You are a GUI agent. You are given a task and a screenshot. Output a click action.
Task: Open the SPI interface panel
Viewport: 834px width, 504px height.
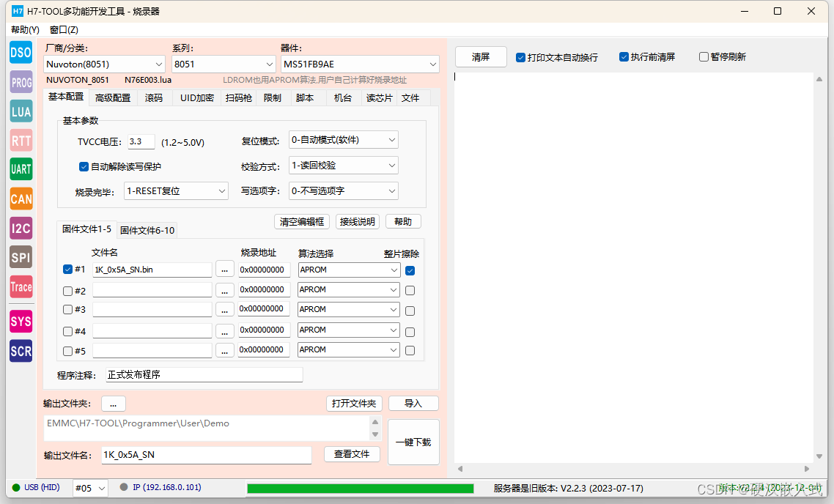pos(21,257)
